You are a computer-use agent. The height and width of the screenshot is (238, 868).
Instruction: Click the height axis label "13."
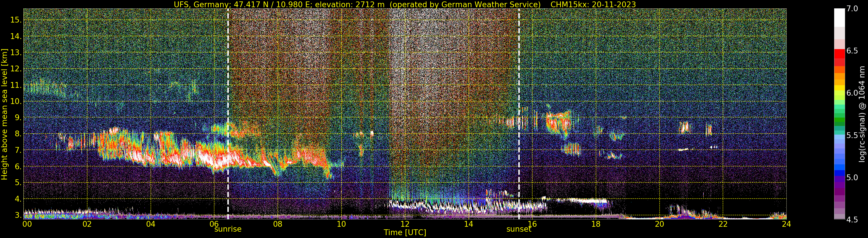[x=16, y=53]
